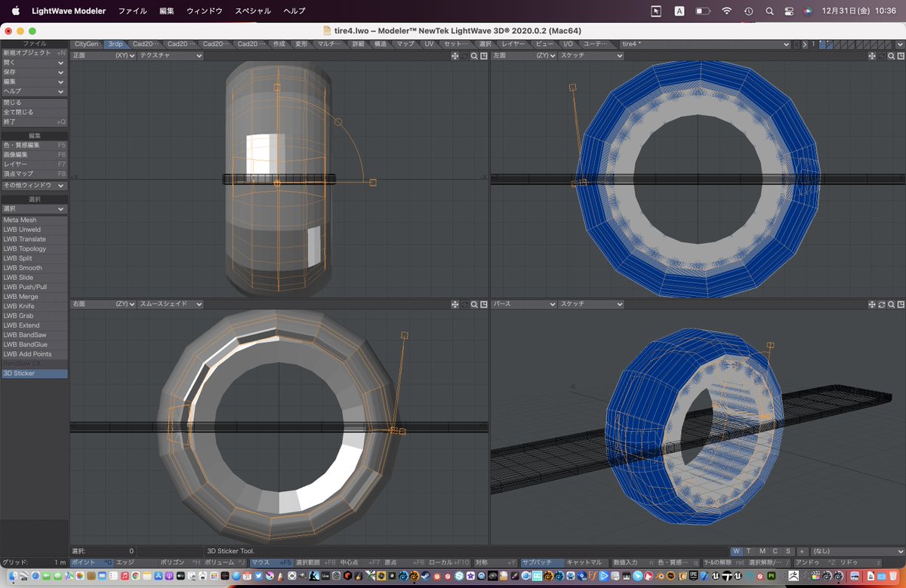Viewport: 906px width, 588px height.
Task: Open the テクスチャ shading dropdown
Action: click(x=171, y=56)
